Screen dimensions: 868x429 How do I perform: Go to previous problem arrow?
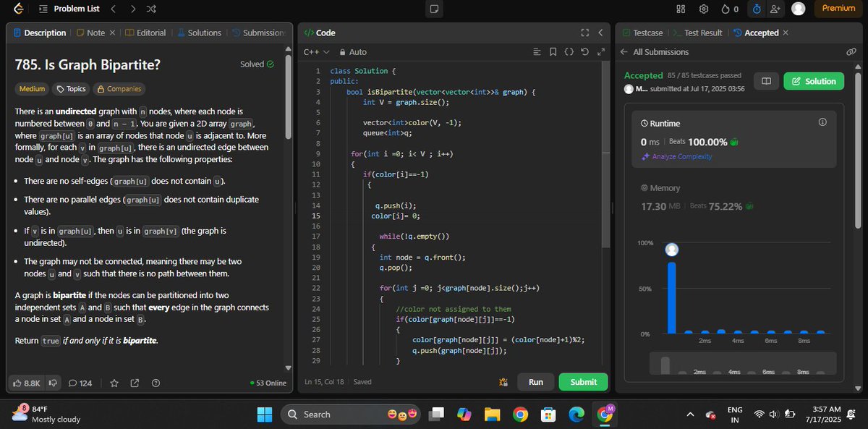112,9
